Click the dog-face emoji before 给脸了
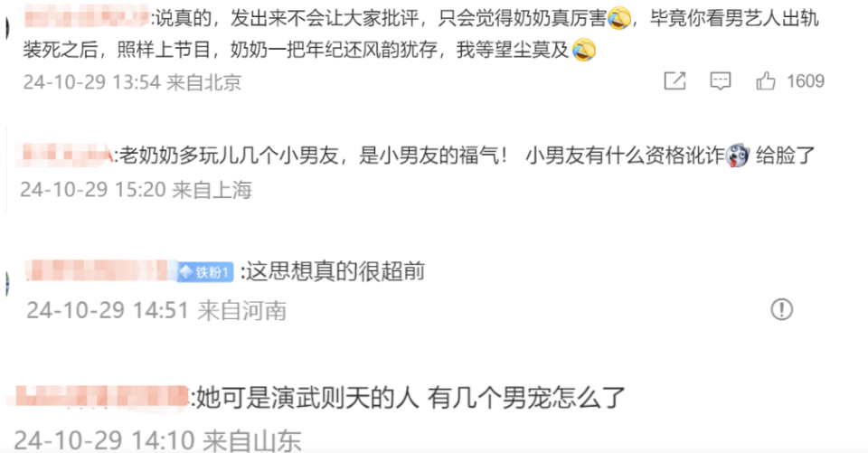868x453 pixels. point(738,155)
